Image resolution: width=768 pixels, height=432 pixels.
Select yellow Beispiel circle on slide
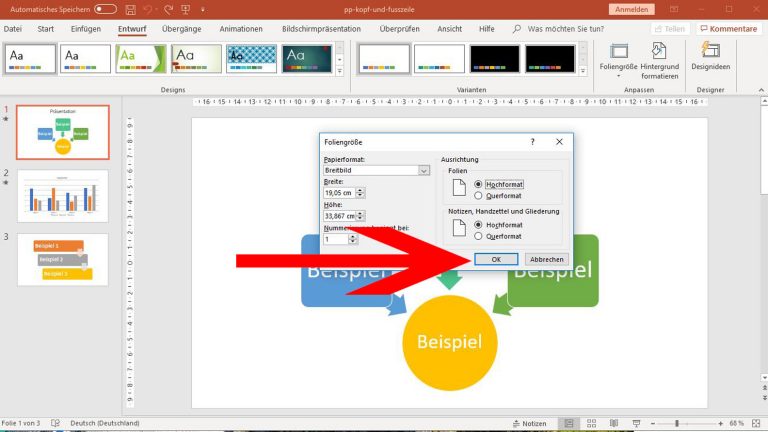point(450,342)
